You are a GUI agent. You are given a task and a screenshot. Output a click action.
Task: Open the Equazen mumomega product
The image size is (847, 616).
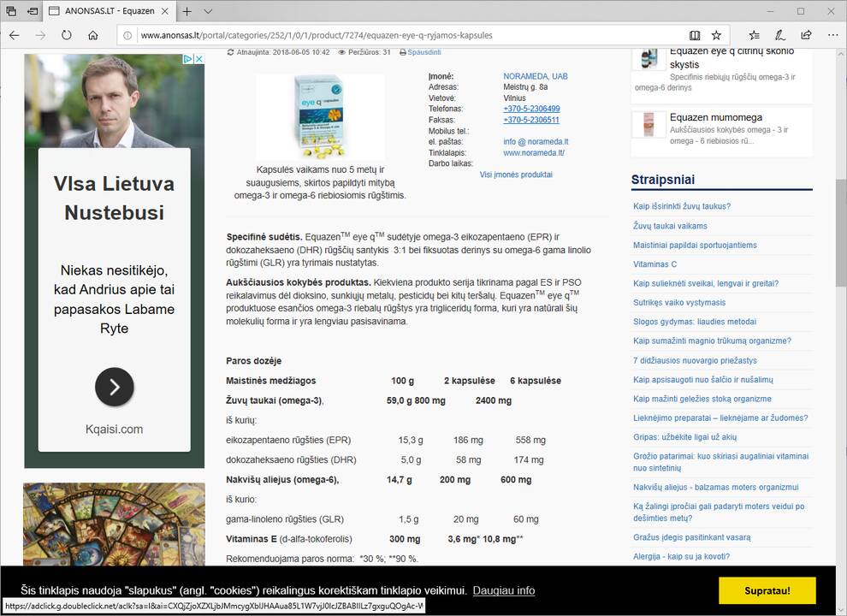click(x=716, y=117)
